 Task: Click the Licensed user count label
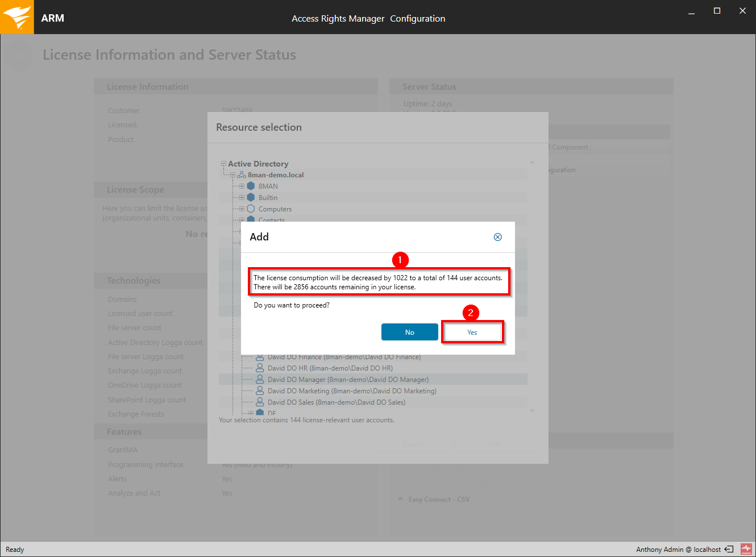tap(140, 314)
